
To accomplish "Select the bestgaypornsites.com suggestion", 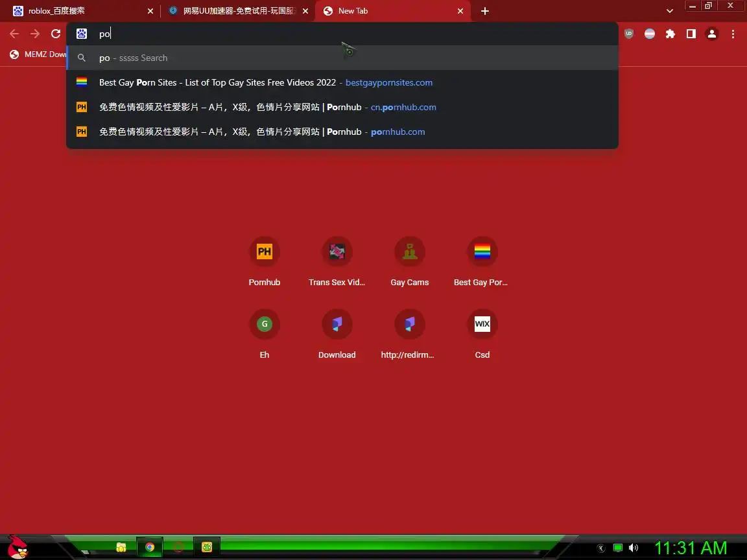I will [x=342, y=82].
